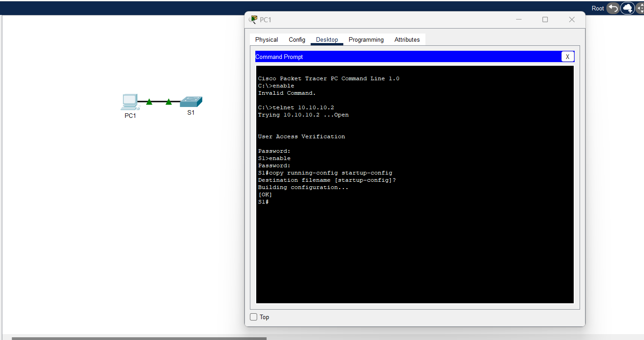Screen dimensions: 644x340
Task: Switch to the Physical tab
Action: [x=267, y=39]
